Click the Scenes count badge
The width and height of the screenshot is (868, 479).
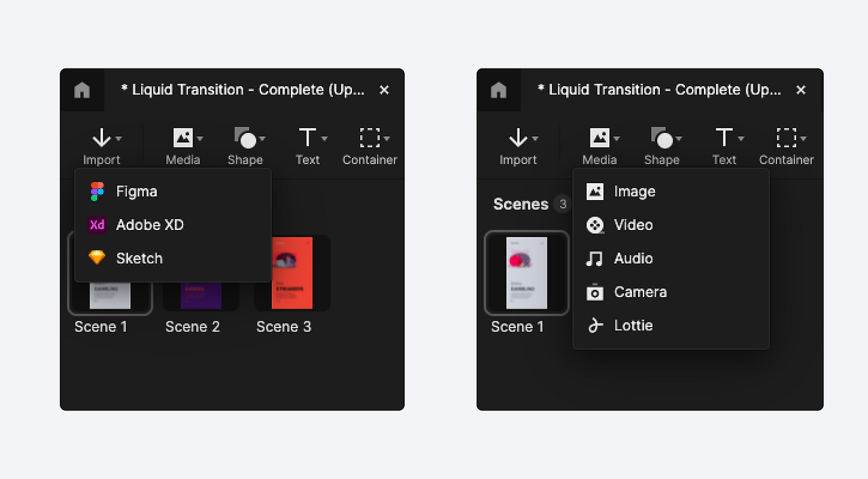[x=564, y=204]
